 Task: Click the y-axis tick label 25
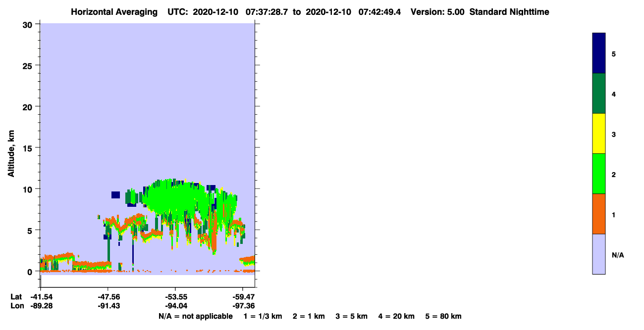29,66
